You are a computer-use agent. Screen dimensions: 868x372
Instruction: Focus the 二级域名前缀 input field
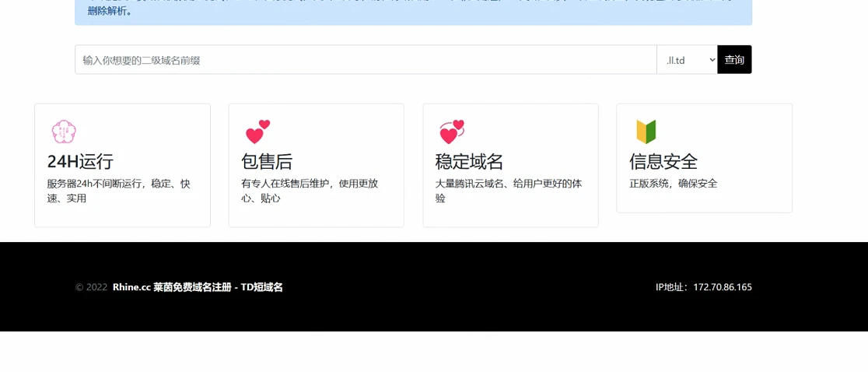point(366,60)
